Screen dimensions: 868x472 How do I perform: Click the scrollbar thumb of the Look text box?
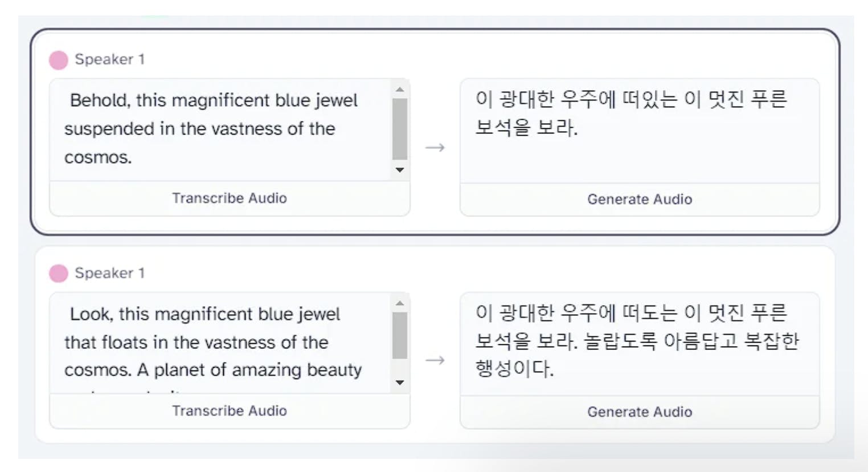pyautogui.click(x=400, y=335)
